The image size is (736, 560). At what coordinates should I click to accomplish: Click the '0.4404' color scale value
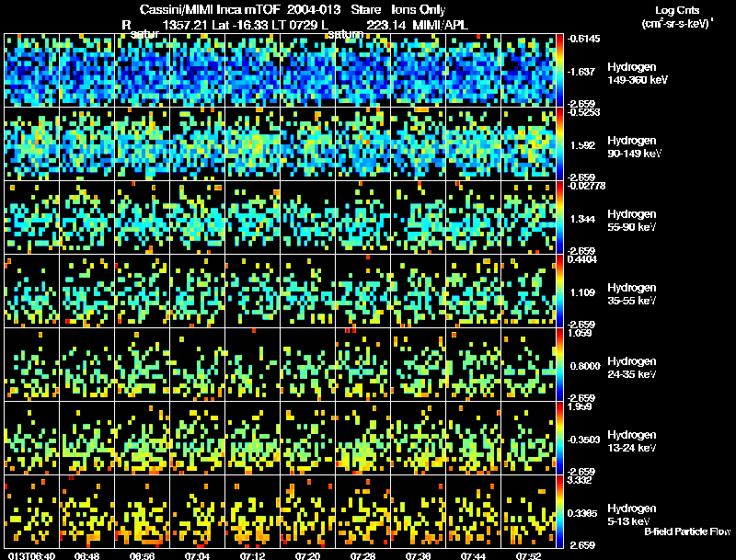tap(582, 259)
